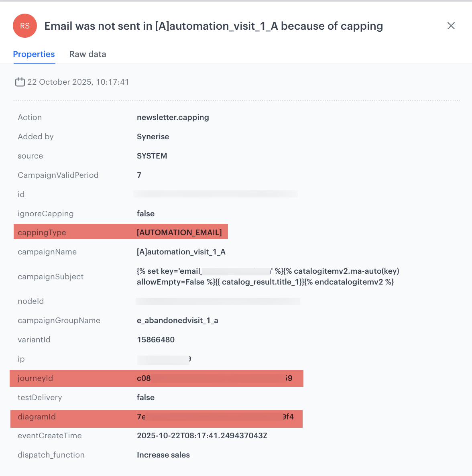Click the variantId 15866480 value

click(155, 340)
